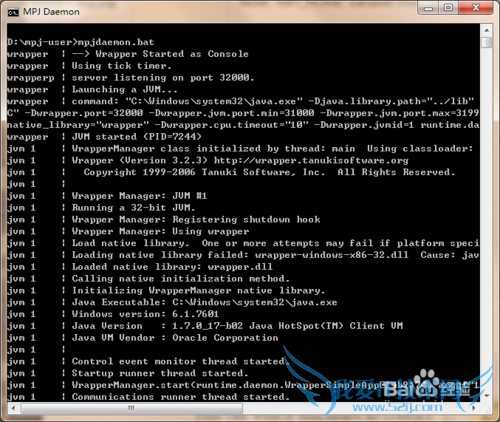Click the vertical scrollbar up arrow
This screenshot has width=500, height=422.
[x=487, y=30]
